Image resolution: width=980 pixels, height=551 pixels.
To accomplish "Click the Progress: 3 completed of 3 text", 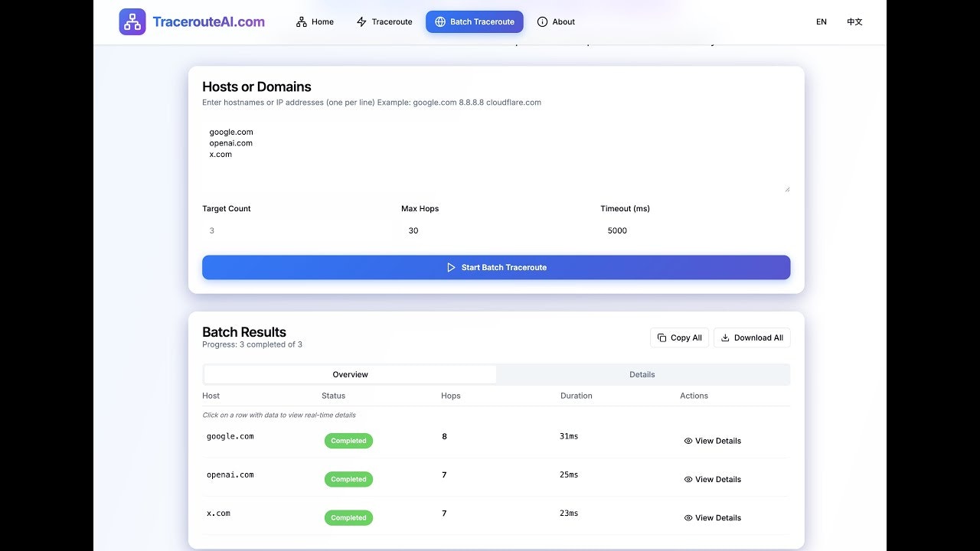I will tap(252, 344).
